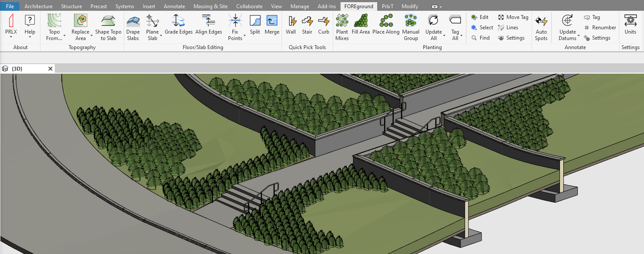Expand the Fix Points dropdown
Image resolution: width=644 pixels, height=254 pixels.
click(x=244, y=35)
